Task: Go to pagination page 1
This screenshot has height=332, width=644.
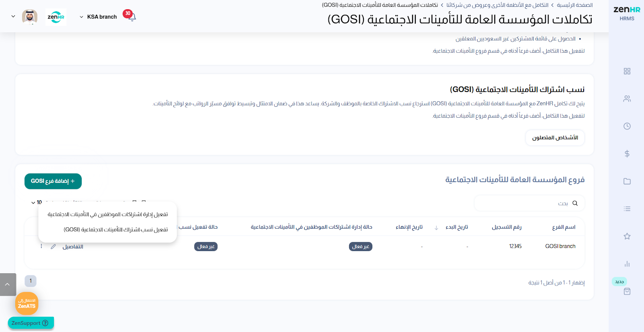Action: pyautogui.click(x=31, y=281)
